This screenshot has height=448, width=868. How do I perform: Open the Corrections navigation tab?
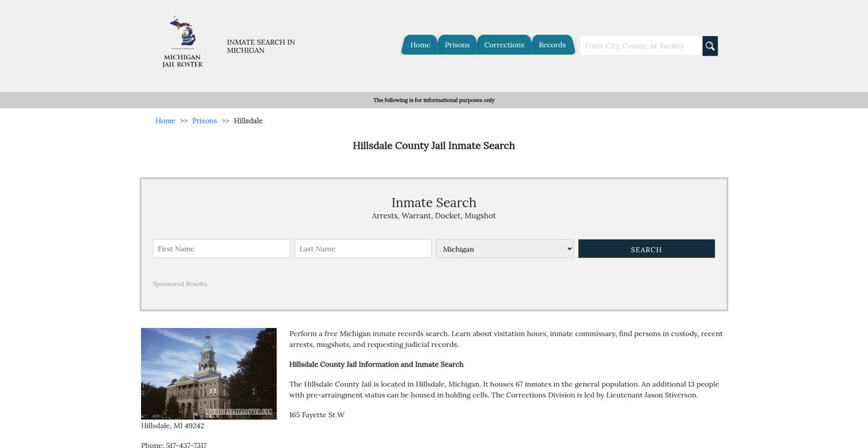click(504, 45)
